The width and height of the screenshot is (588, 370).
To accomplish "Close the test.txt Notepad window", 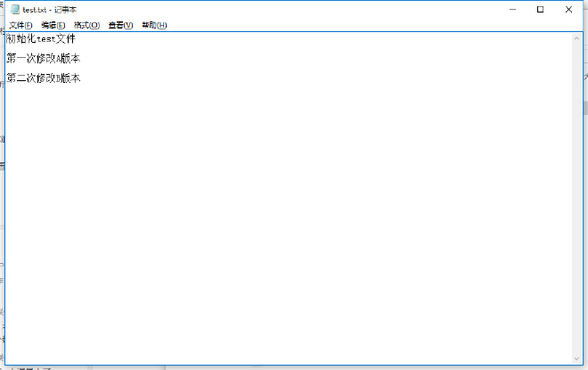I will click(568, 9).
